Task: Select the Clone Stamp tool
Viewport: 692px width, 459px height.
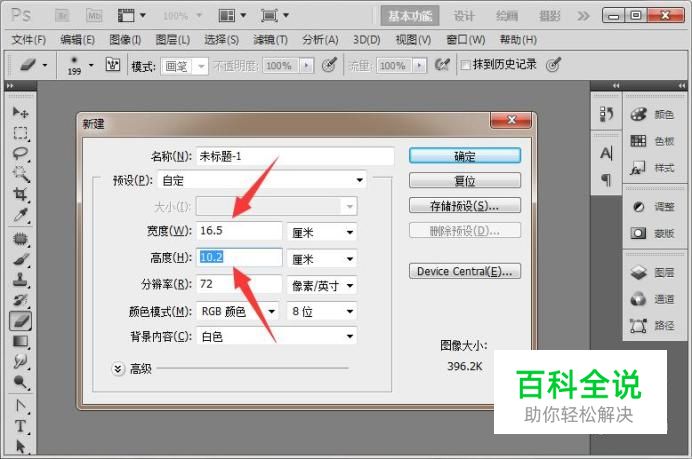Action: 20,280
